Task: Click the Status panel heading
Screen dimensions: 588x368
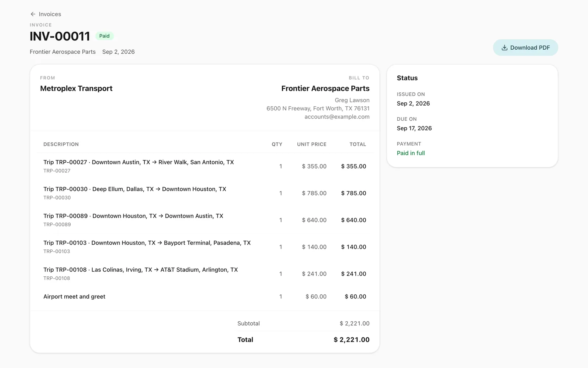Action: pos(407,78)
